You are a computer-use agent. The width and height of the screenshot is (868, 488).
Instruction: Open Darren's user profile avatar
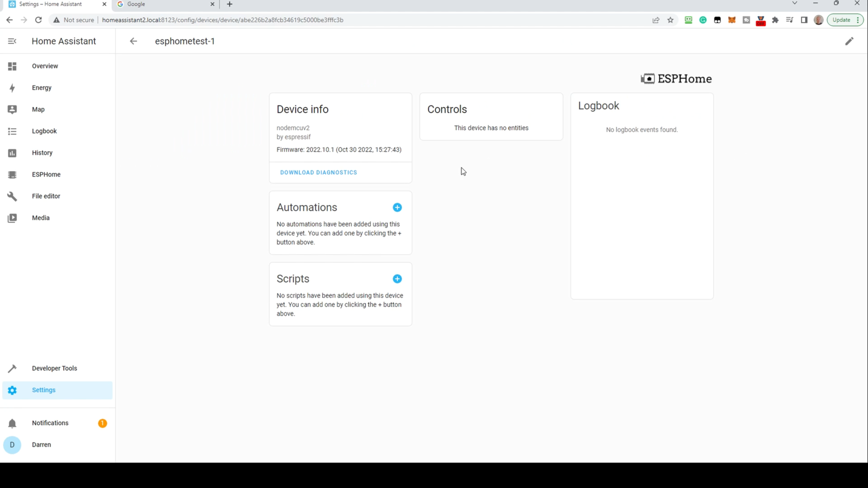point(12,445)
